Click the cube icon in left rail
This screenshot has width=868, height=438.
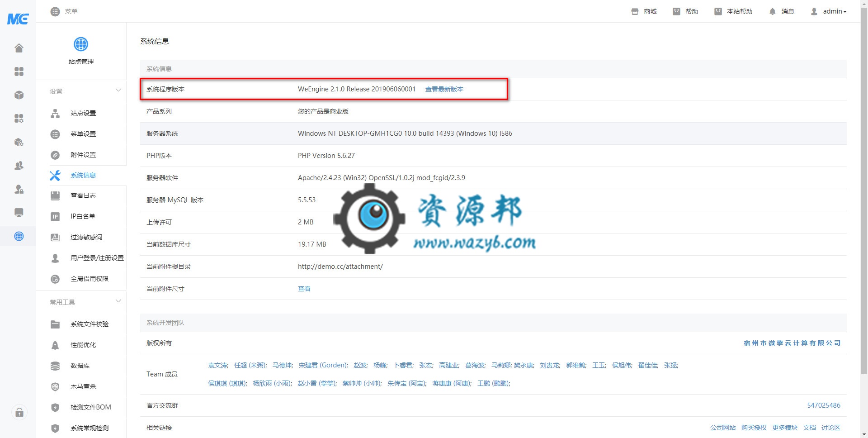[x=19, y=95]
